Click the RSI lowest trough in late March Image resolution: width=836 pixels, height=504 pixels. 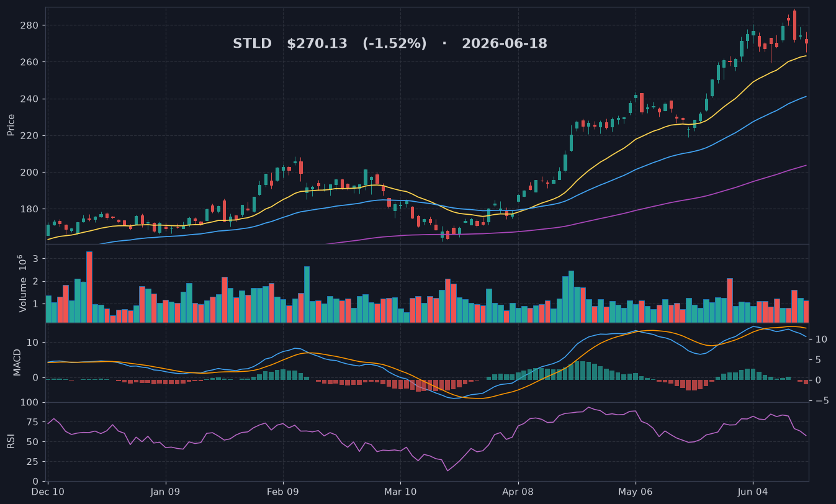(x=447, y=470)
